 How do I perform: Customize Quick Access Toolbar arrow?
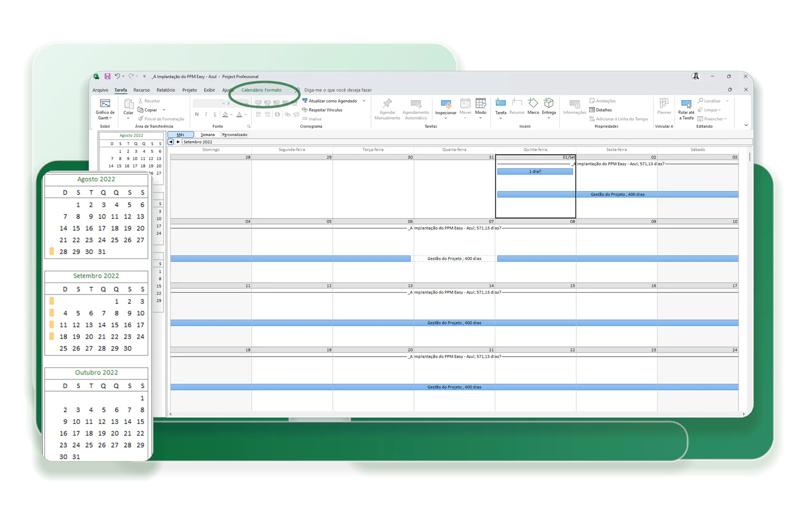[145, 76]
